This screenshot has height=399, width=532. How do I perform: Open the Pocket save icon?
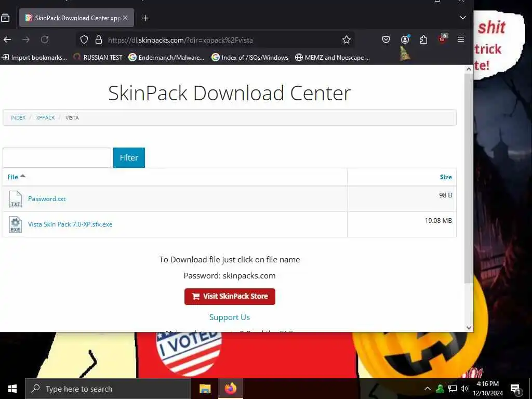tap(386, 39)
